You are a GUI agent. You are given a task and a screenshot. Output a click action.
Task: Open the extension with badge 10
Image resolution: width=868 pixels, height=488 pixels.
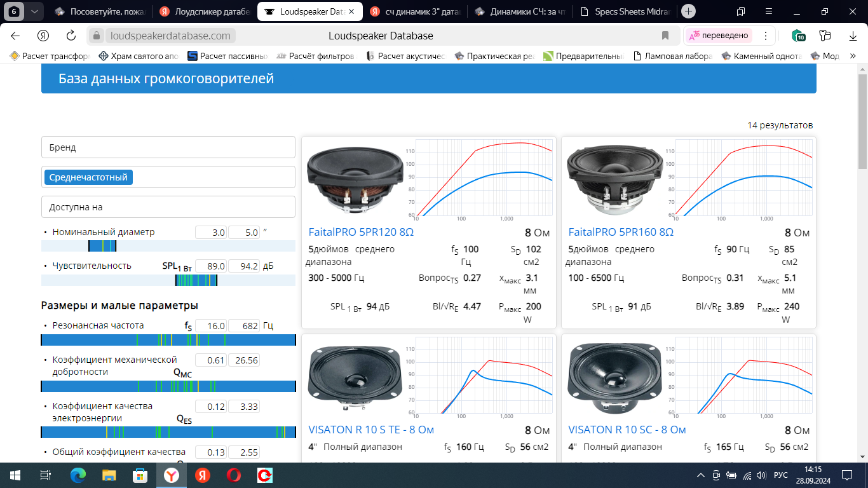click(x=798, y=36)
